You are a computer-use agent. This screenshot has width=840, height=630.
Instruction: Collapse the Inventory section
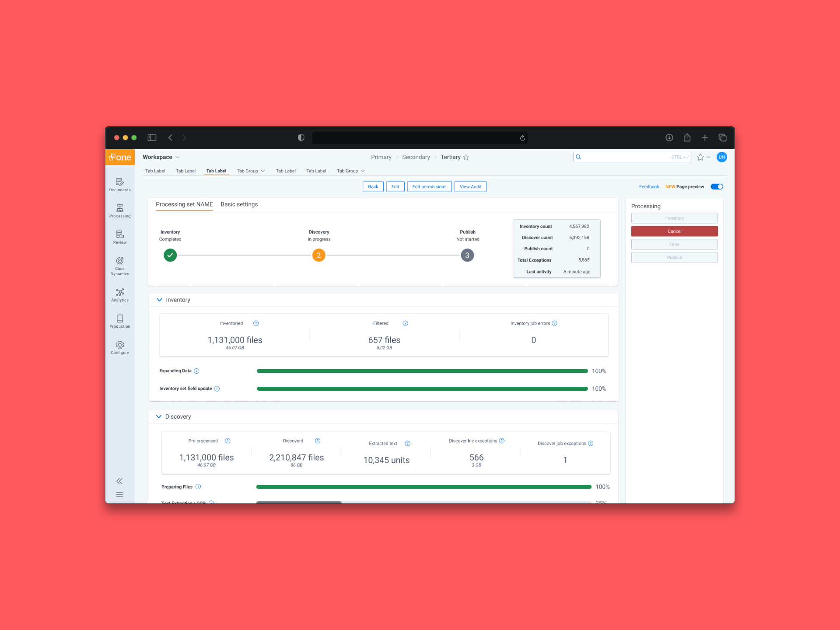(159, 300)
